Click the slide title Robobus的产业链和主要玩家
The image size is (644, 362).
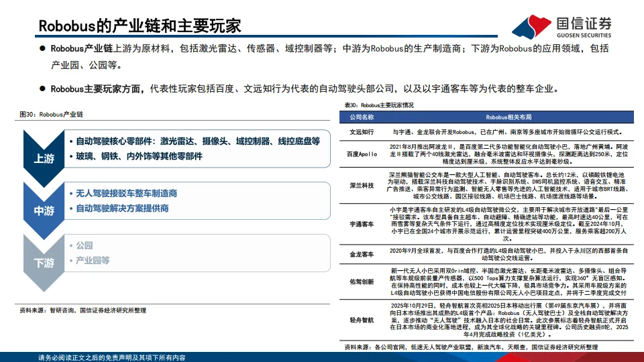140,26
